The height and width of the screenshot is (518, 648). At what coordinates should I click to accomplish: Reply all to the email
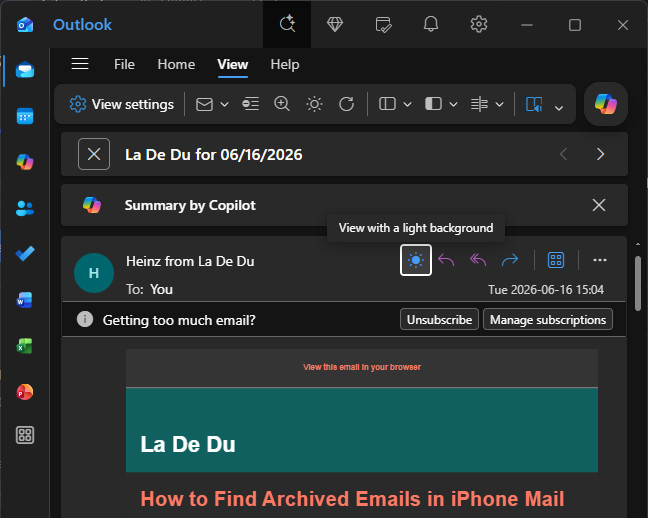coord(478,260)
